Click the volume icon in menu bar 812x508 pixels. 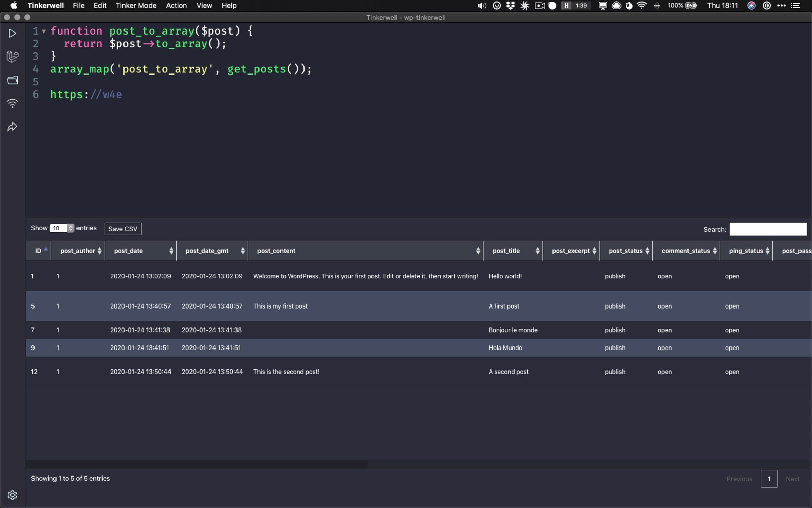pyautogui.click(x=482, y=5)
